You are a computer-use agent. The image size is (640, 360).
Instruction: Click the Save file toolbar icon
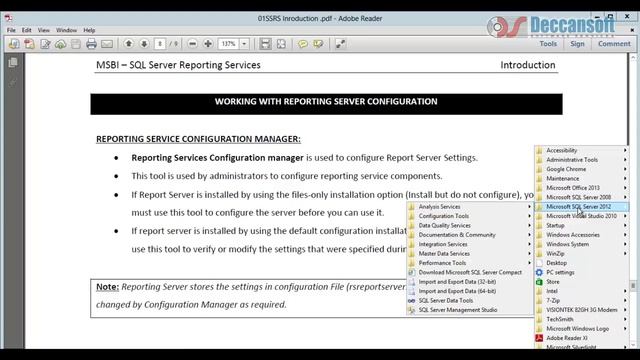tap(76, 44)
